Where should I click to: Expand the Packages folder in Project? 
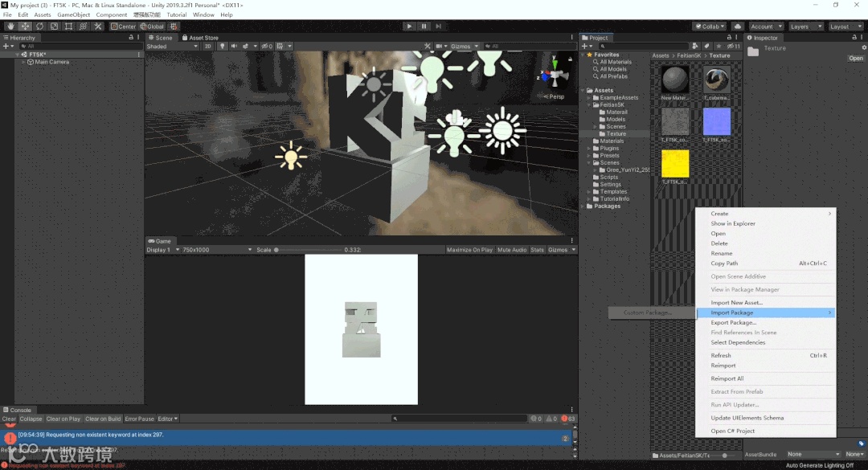[x=583, y=206]
